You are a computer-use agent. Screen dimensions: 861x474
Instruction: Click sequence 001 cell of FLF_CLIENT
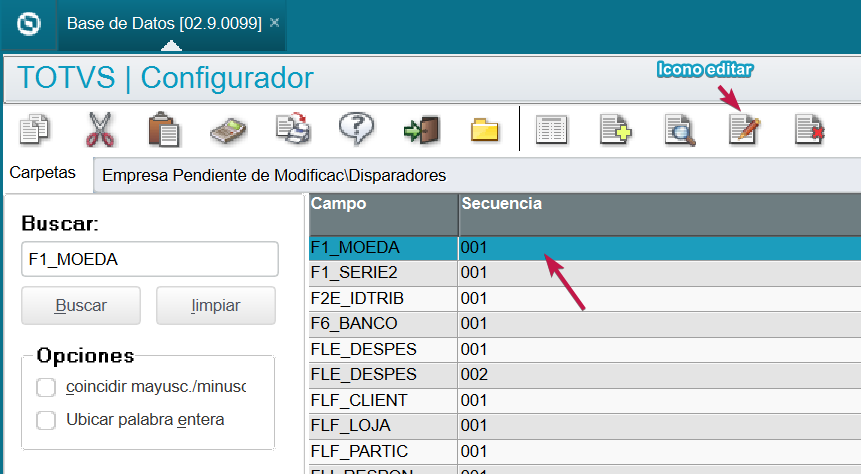pyautogui.click(x=660, y=400)
